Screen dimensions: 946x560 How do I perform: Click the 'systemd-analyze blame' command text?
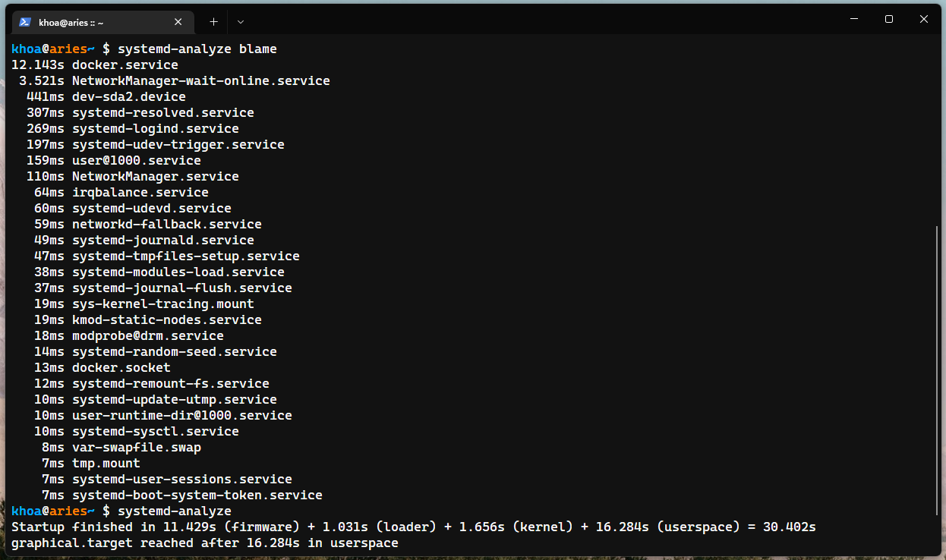coord(197,49)
